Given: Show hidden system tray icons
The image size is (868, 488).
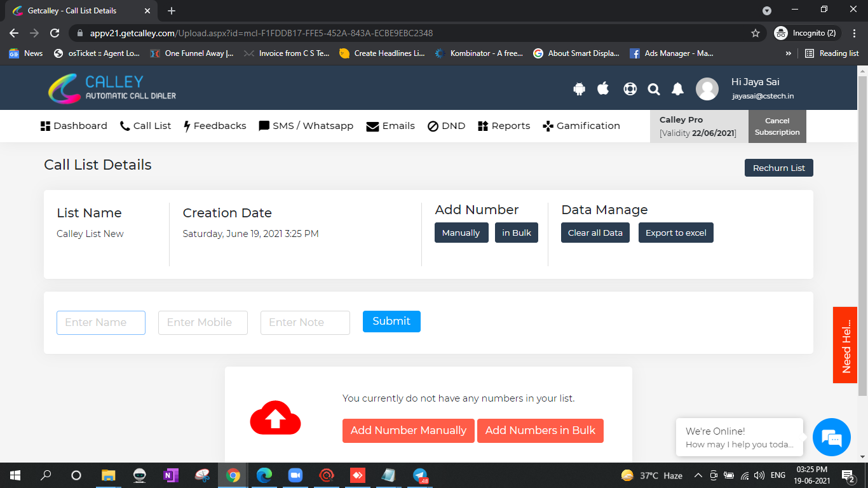Looking at the screenshot, I should 698,475.
